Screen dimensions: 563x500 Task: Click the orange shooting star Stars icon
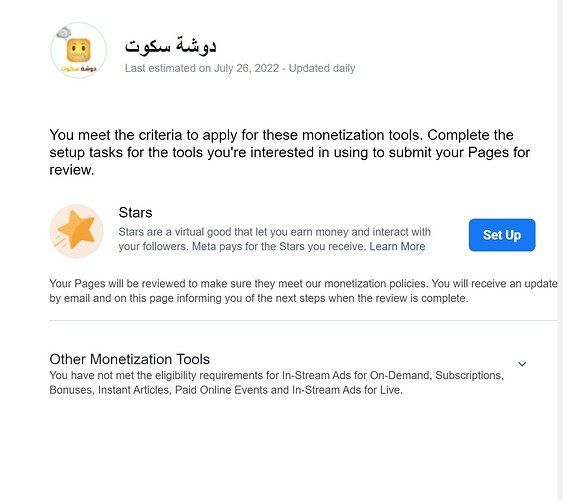pos(76,232)
